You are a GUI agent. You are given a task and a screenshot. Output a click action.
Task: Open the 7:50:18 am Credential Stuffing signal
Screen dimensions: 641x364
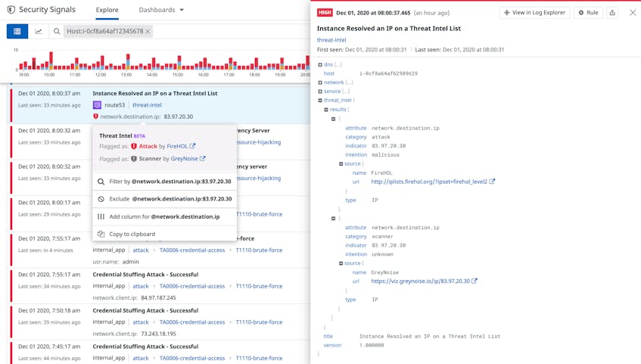click(160, 322)
